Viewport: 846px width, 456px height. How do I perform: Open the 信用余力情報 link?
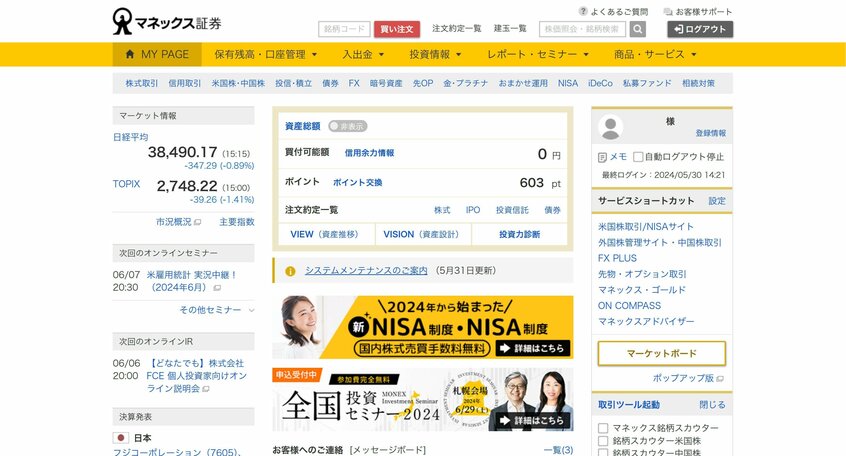[369, 153]
